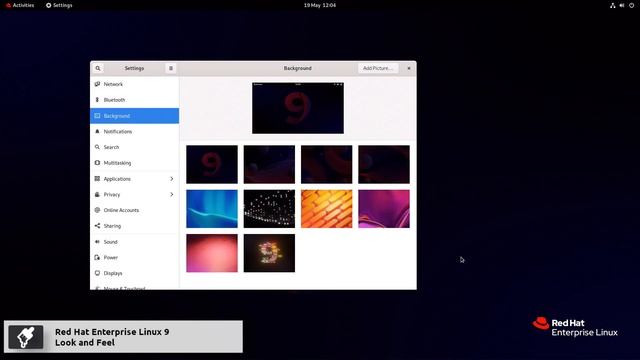
Task: Select Notifications in the sidebar
Action: click(134, 131)
